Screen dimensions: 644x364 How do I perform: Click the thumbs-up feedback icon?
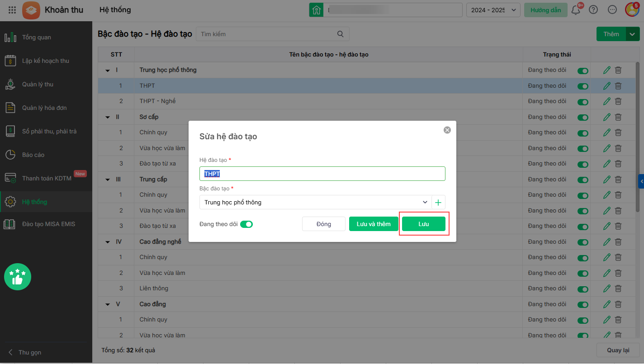(x=18, y=277)
